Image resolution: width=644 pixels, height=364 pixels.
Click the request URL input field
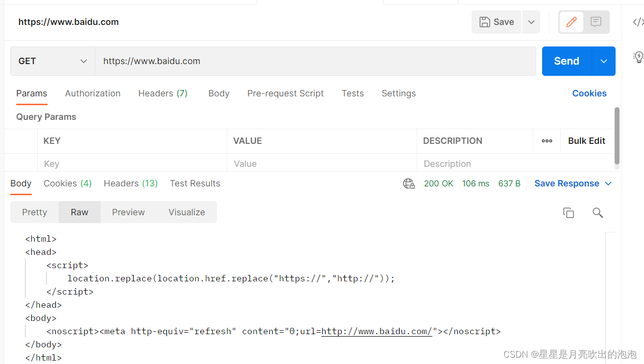click(x=315, y=61)
